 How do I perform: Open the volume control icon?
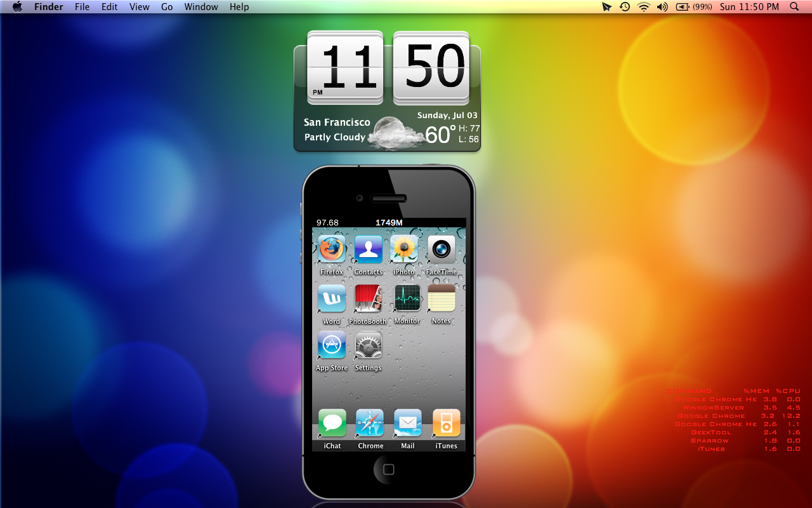[x=662, y=7]
